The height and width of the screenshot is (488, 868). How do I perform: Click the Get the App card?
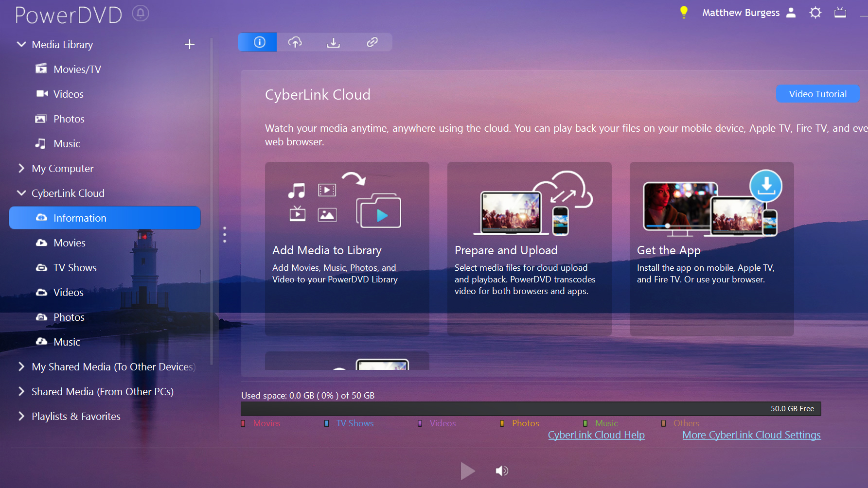(x=712, y=249)
